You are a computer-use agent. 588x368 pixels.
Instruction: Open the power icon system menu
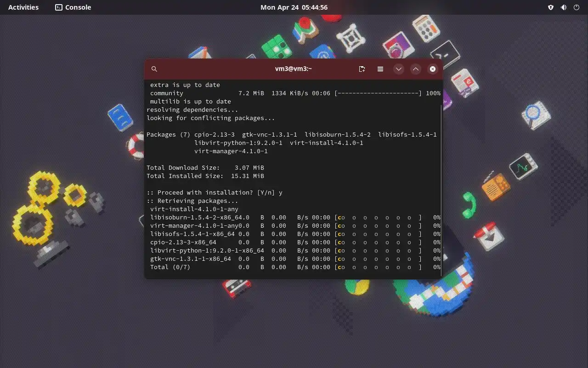pos(577,7)
